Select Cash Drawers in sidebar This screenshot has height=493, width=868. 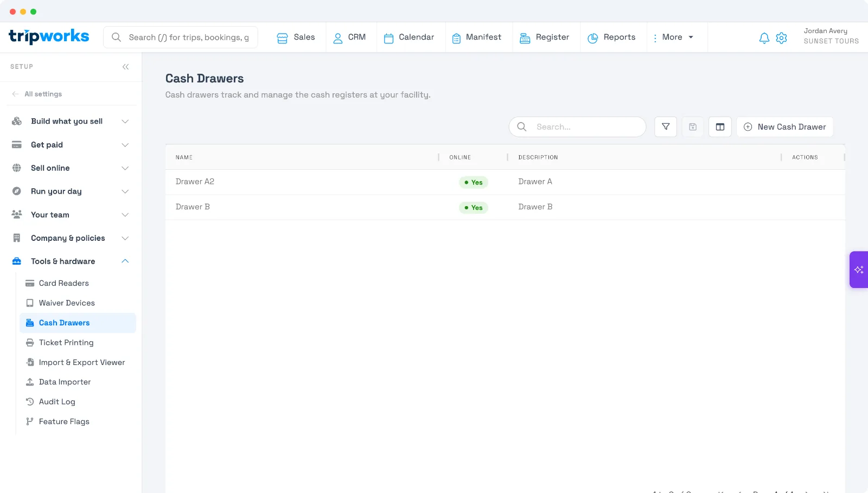click(78, 323)
